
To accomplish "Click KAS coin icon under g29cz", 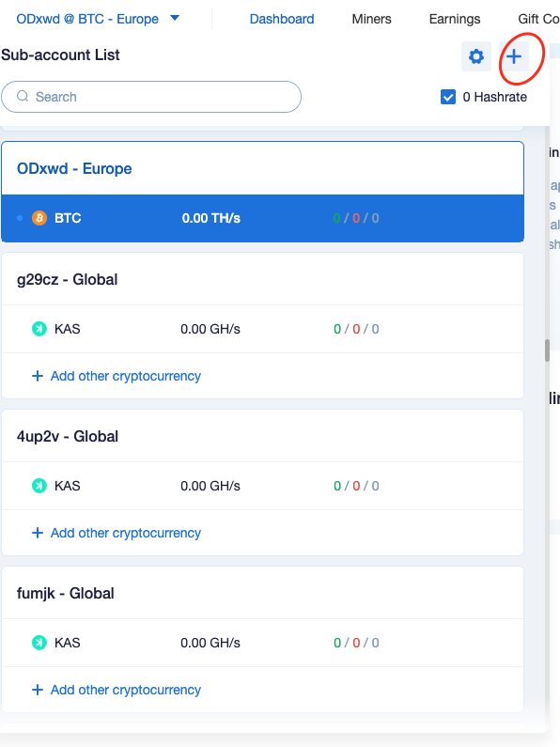I will point(39,329).
